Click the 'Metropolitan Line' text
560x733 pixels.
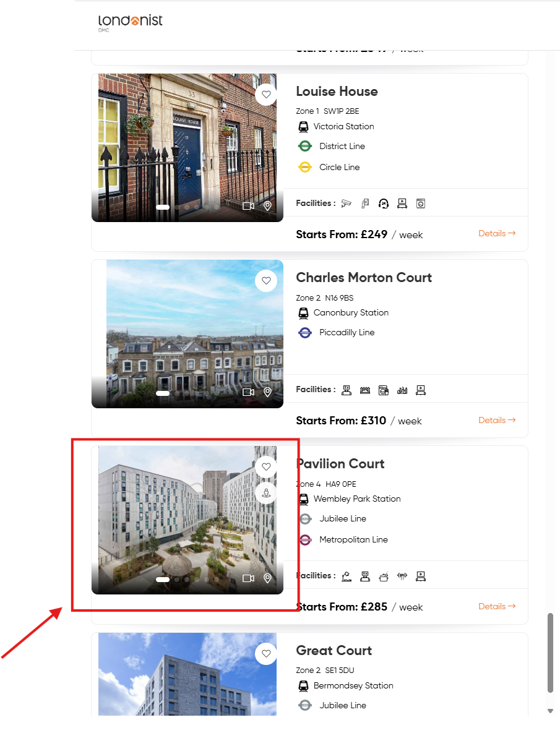pyautogui.click(x=353, y=539)
